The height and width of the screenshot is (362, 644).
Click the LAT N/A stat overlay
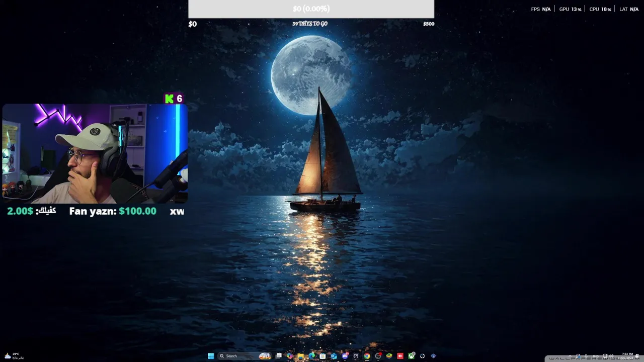point(629,9)
